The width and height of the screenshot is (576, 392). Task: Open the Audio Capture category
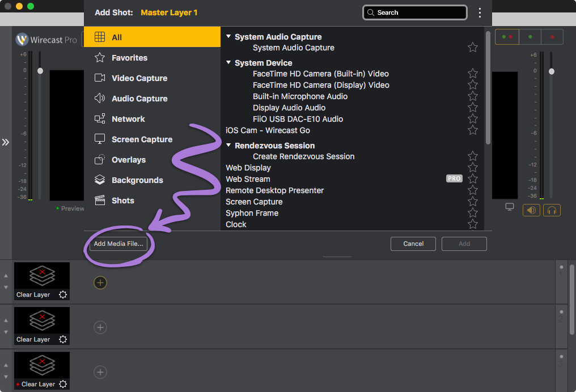[152, 99]
